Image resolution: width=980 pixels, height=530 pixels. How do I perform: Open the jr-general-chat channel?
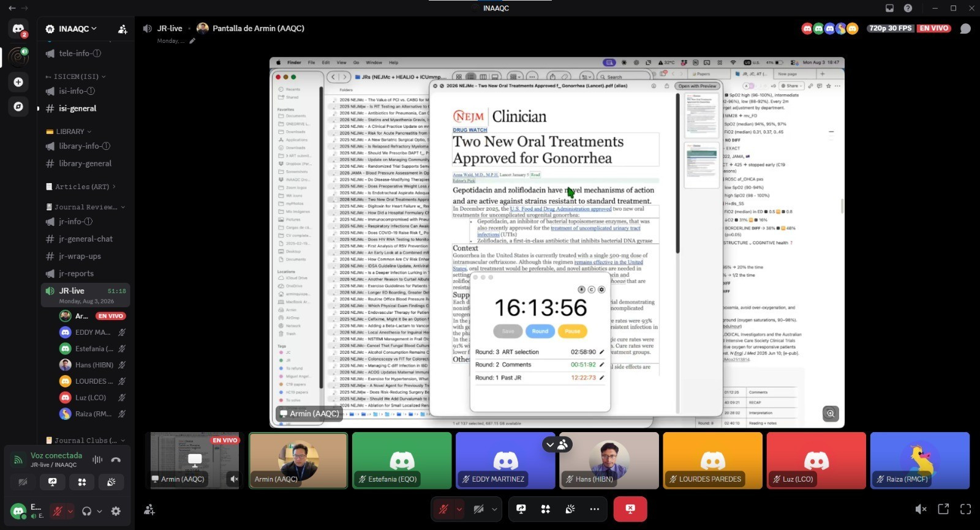86,239
